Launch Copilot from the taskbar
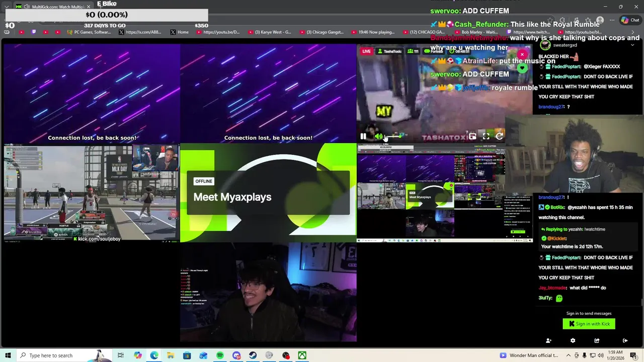Screen dimensions: 644x362 [x=137, y=355]
